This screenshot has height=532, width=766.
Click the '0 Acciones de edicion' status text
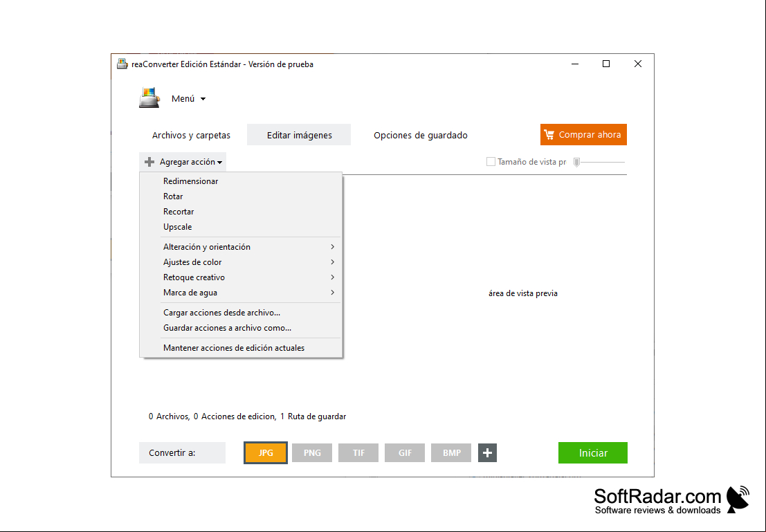tap(235, 416)
